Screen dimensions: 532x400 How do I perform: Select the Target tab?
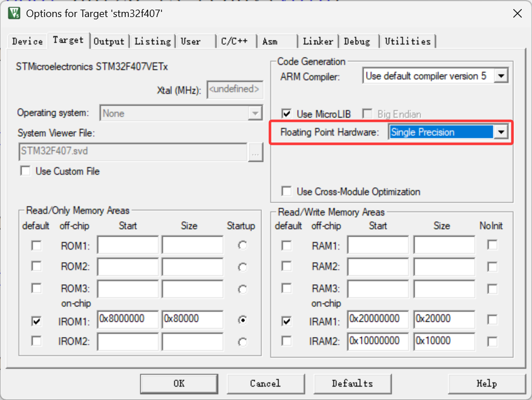pos(68,40)
